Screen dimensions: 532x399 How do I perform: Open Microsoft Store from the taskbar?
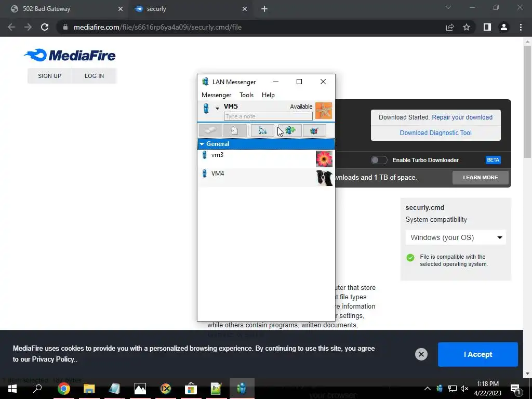point(191,389)
